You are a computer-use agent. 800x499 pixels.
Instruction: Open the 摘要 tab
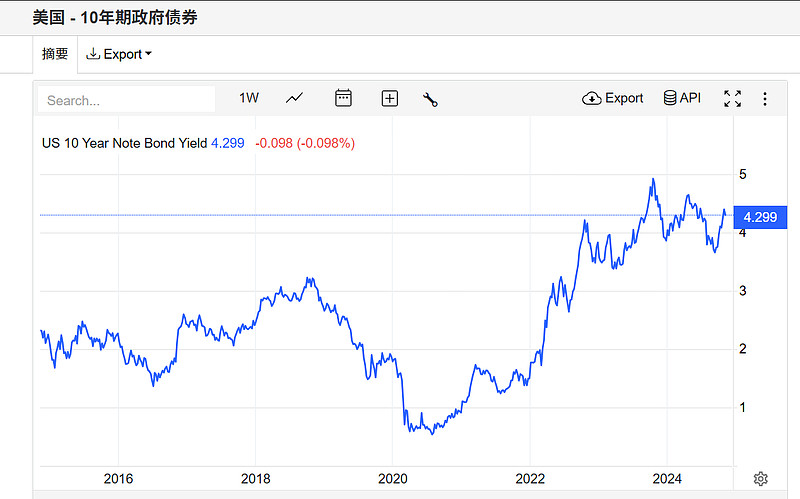[55, 54]
